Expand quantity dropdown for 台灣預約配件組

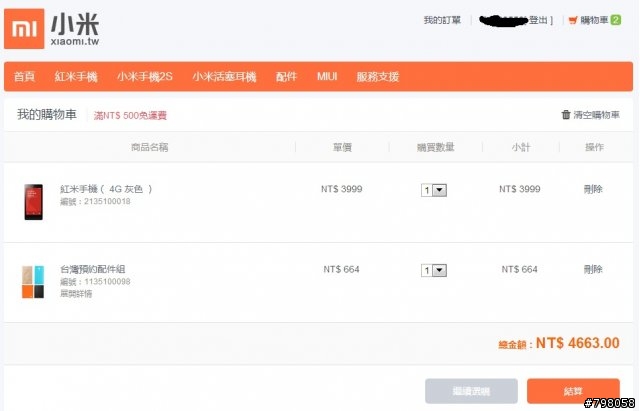pos(434,270)
